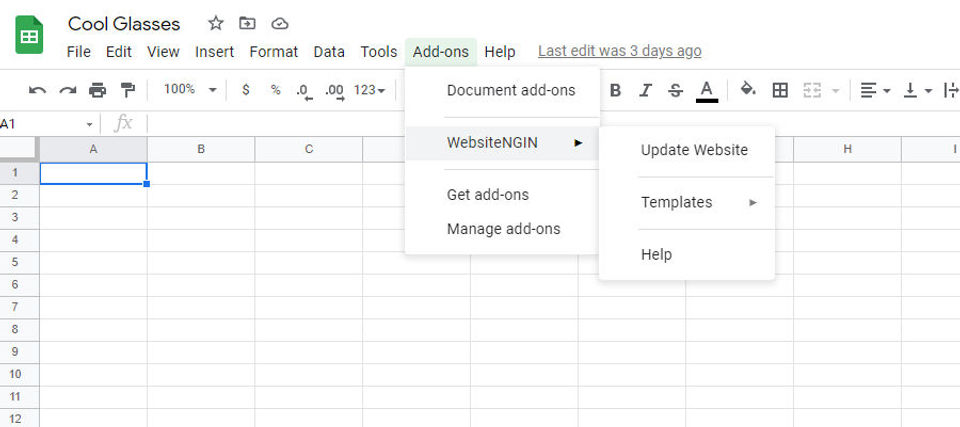This screenshot has width=960, height=427.
Task: Open the name box dropdown arrow
Action: click(89, 124)
